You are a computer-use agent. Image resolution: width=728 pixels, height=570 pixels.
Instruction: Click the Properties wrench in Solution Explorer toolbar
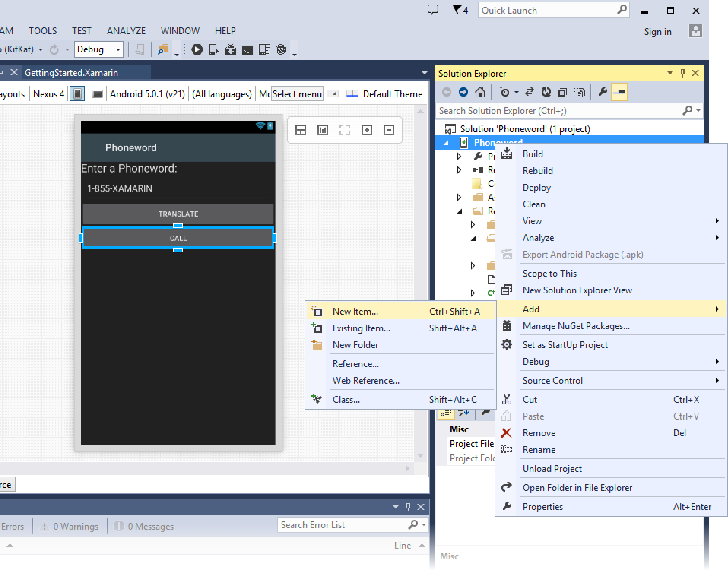[603, 92]
